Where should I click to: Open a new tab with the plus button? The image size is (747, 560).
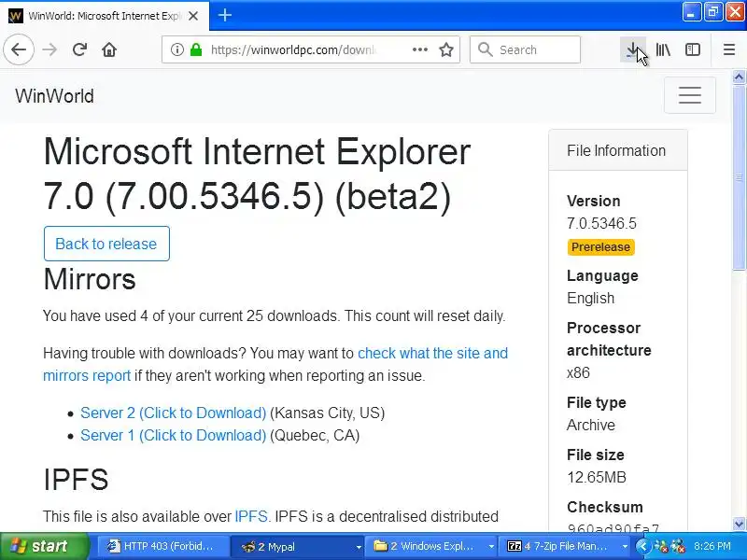[225, 15]
